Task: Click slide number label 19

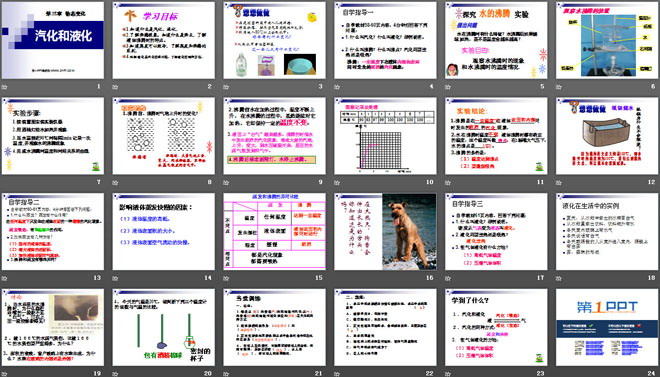Action: coord(97,373)
